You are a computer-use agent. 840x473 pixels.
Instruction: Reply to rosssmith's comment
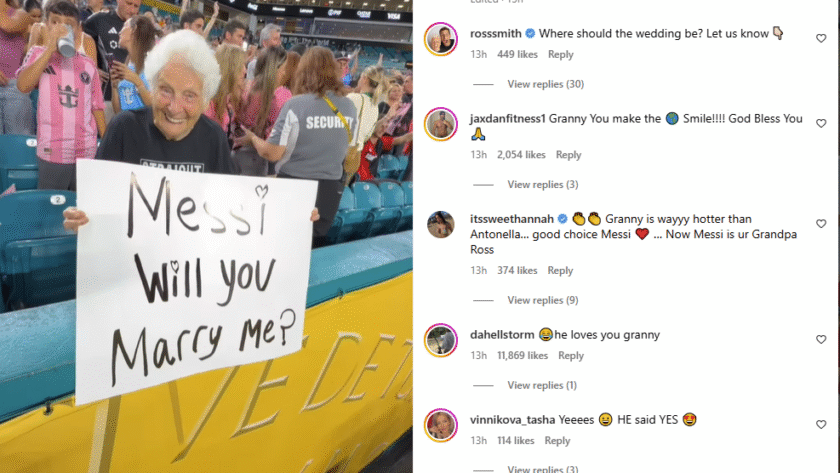(x=560, y=55)
